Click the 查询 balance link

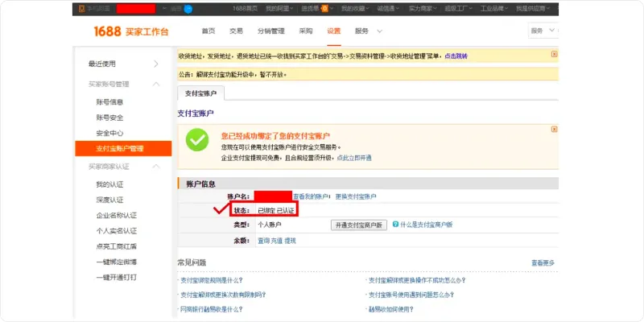pyautogui.click(x=263, y=241)
